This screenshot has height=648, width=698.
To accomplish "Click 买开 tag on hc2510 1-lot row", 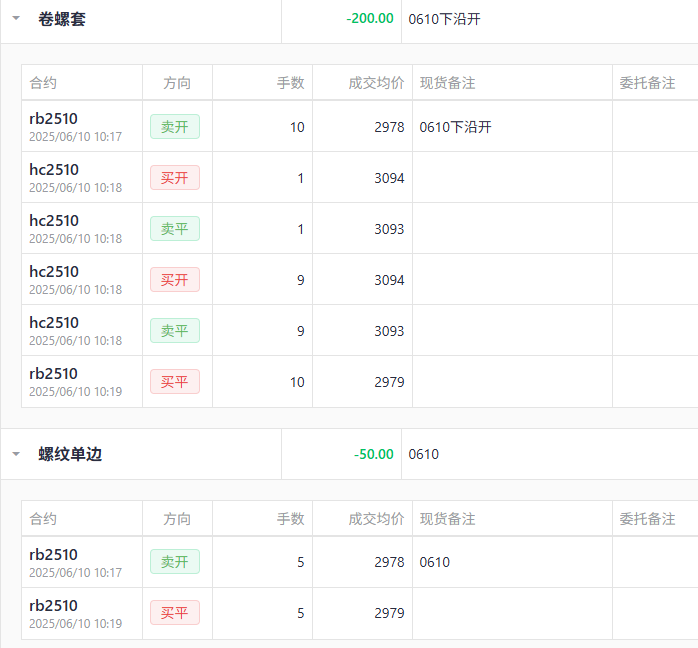I will point(175,178).
